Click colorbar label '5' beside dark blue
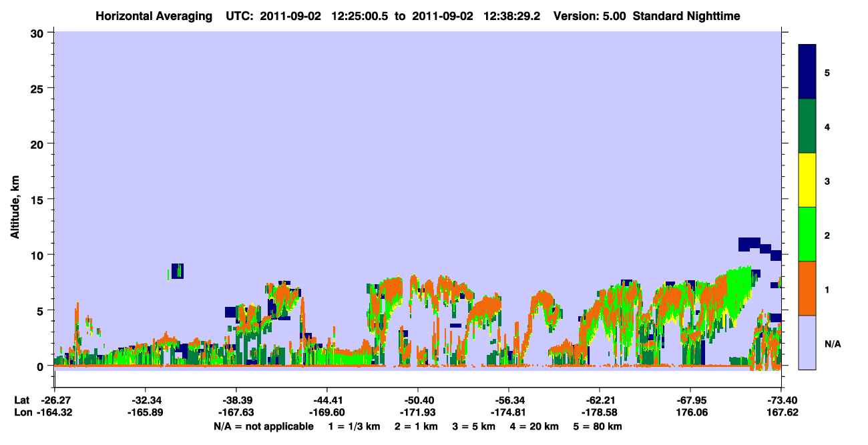Viewport: 868px width, 445px height. coord(827,72)
